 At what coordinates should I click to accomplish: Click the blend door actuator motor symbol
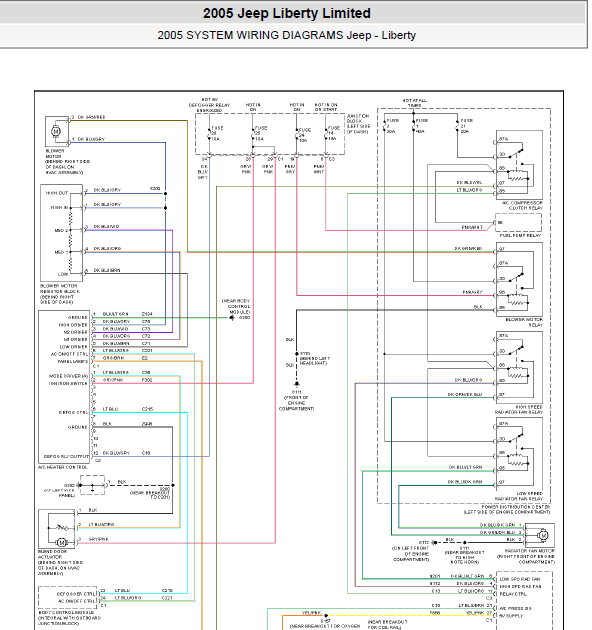pyautogui.click(x=61, y=542)
